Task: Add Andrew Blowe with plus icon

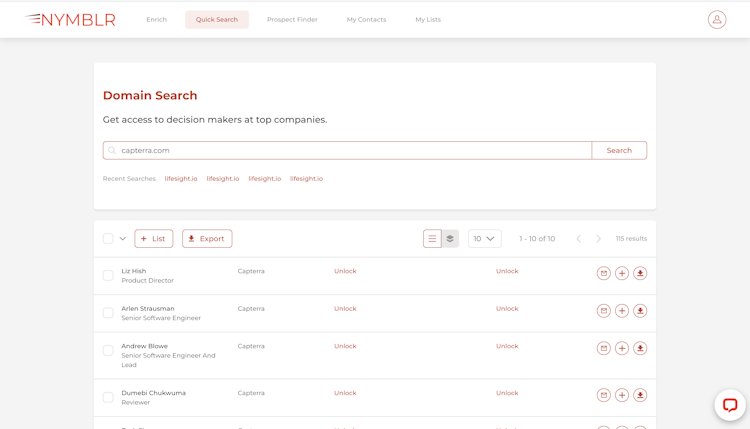Action: point(622,348)
